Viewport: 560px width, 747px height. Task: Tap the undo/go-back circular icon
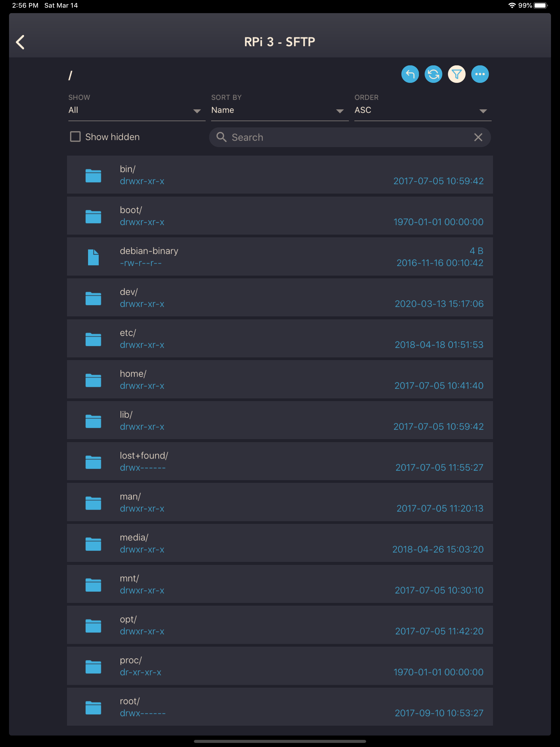pos(410,74)
